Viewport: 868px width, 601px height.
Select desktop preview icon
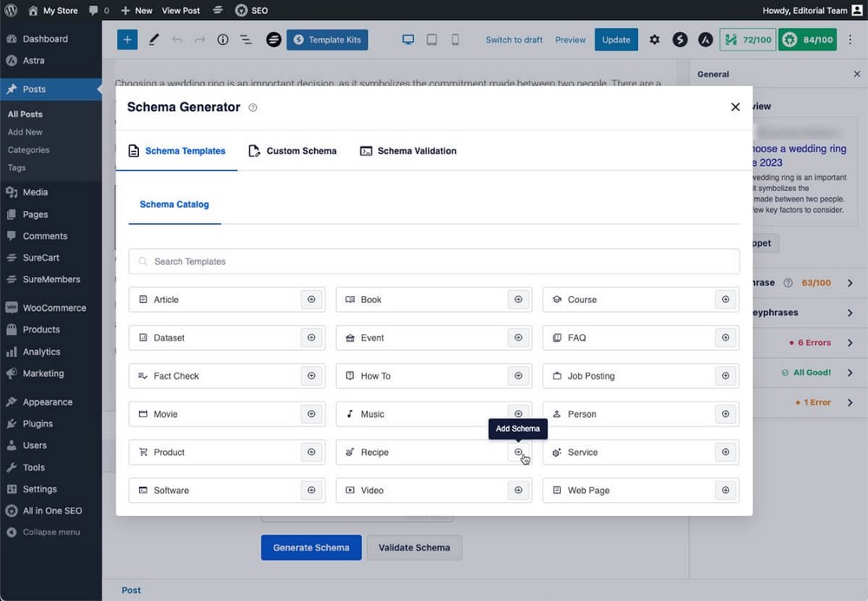coord(408,40)
